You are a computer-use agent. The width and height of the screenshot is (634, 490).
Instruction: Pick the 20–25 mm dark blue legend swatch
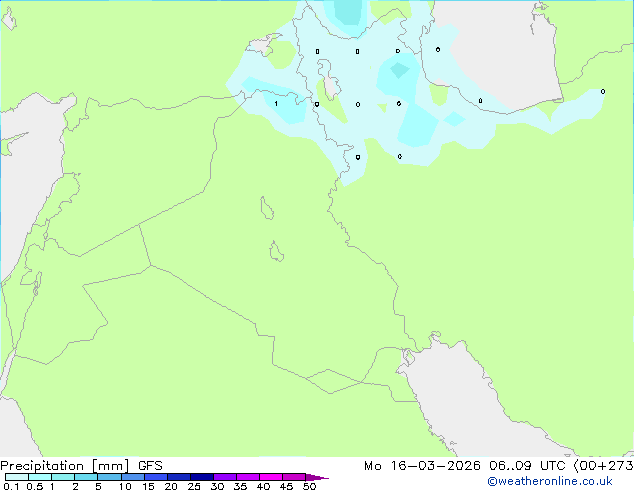coord(178,477)
